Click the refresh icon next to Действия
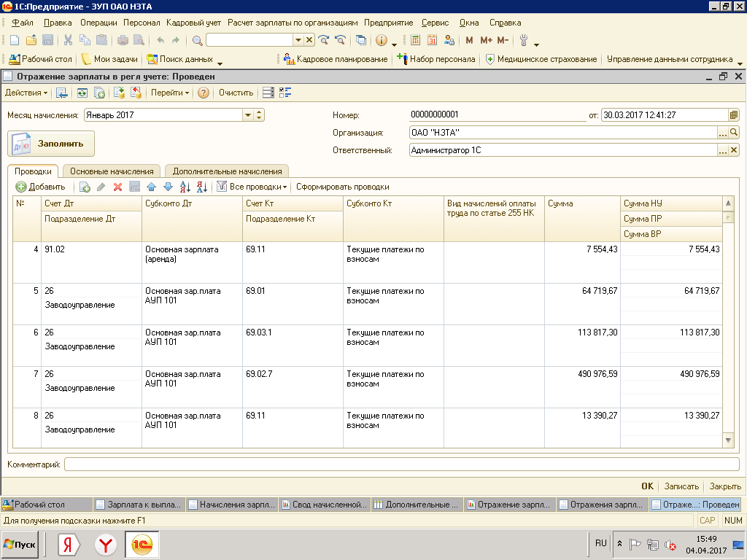The image size is (747, 560). tap(82, 93)
